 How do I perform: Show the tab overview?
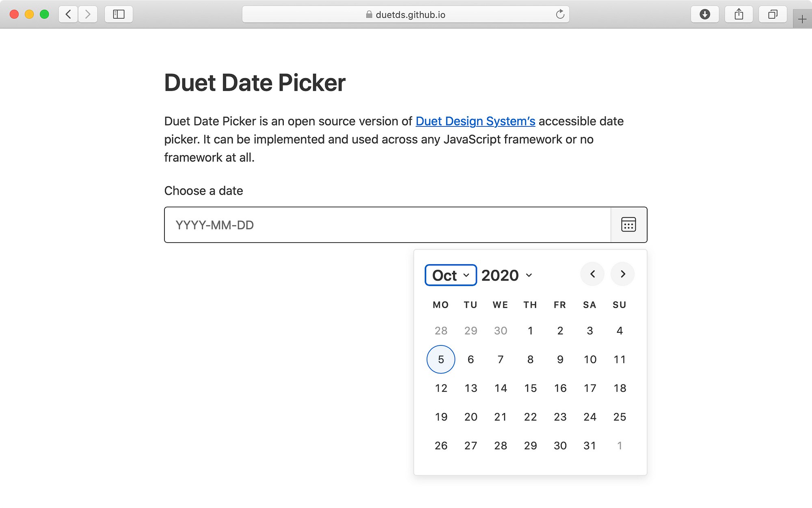(x=773, y=15)
